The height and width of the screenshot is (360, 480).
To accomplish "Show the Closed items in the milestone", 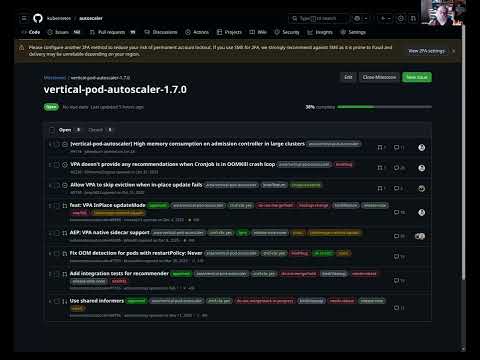I will (x=100, y=130).
